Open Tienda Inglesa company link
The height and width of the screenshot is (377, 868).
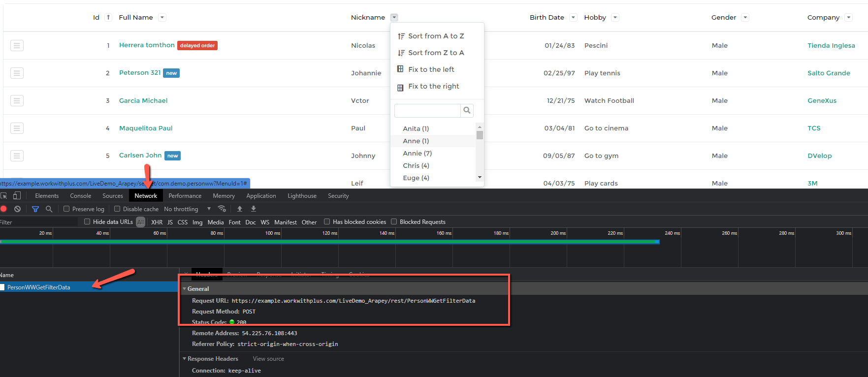pyautogui.click(x=831, y=45)
